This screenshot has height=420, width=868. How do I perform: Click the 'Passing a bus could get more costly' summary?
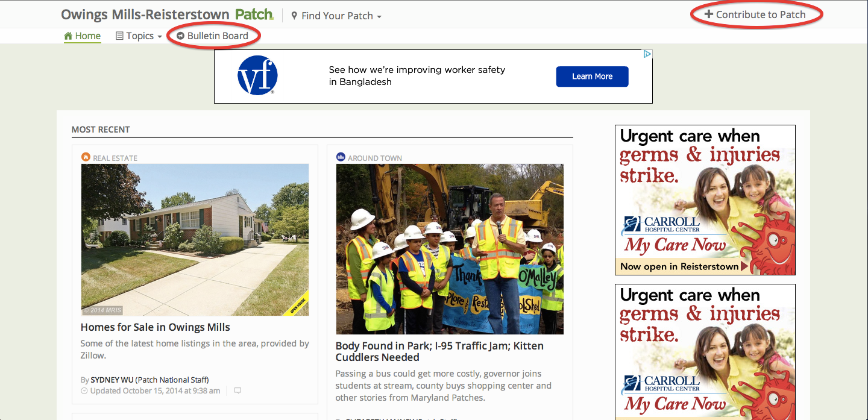point(444,386)
